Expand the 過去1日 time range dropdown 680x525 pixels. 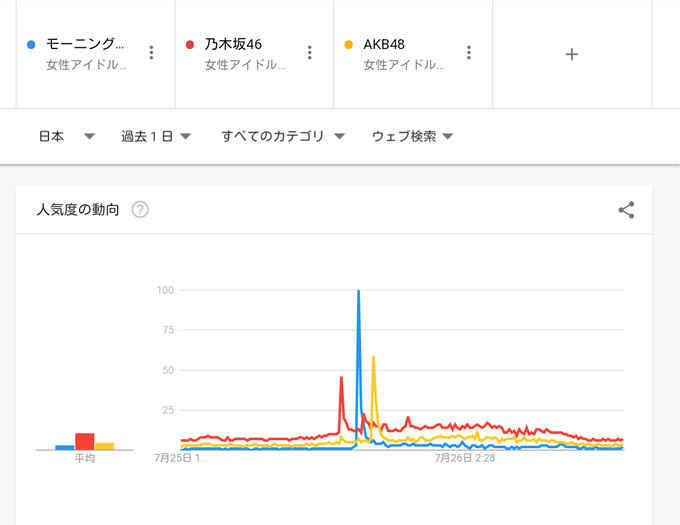tap(156, 136)
